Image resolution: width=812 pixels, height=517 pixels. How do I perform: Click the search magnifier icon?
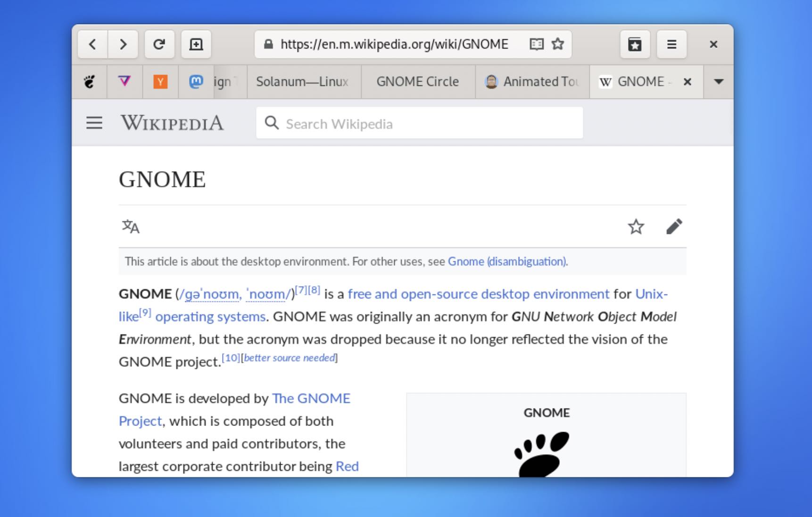coord(272,123)
